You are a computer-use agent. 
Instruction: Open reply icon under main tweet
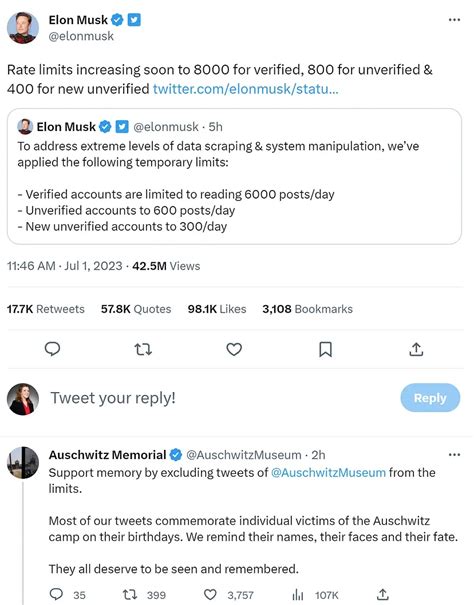point(52,349)
